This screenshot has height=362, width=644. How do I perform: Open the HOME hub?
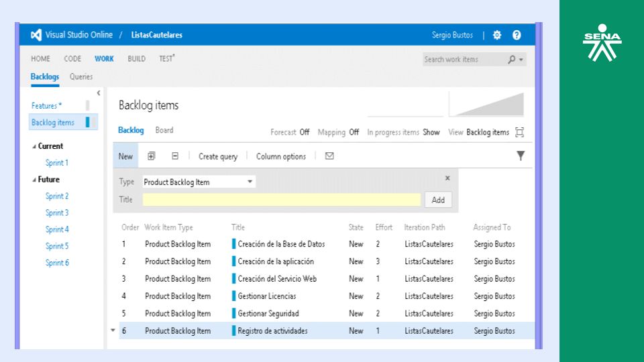click(41, 59)
